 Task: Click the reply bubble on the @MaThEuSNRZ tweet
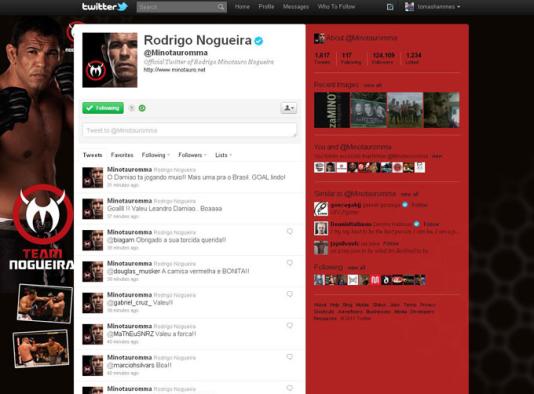pos(289,325)
